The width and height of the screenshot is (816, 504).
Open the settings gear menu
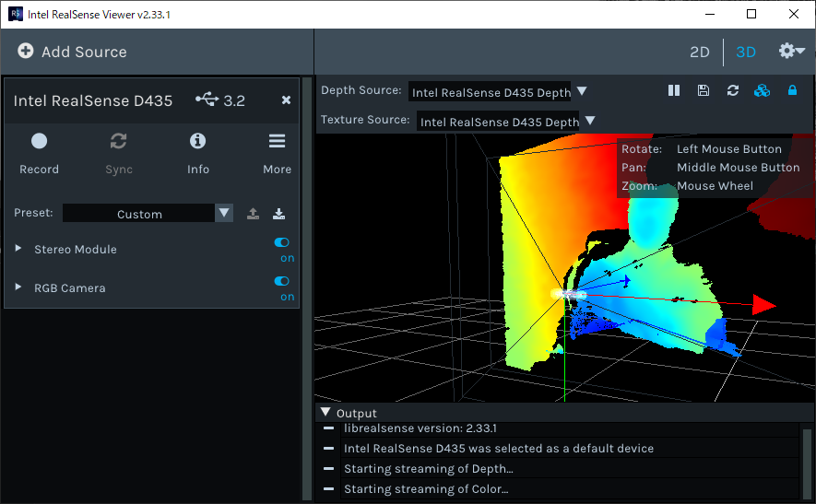(791, 51)
